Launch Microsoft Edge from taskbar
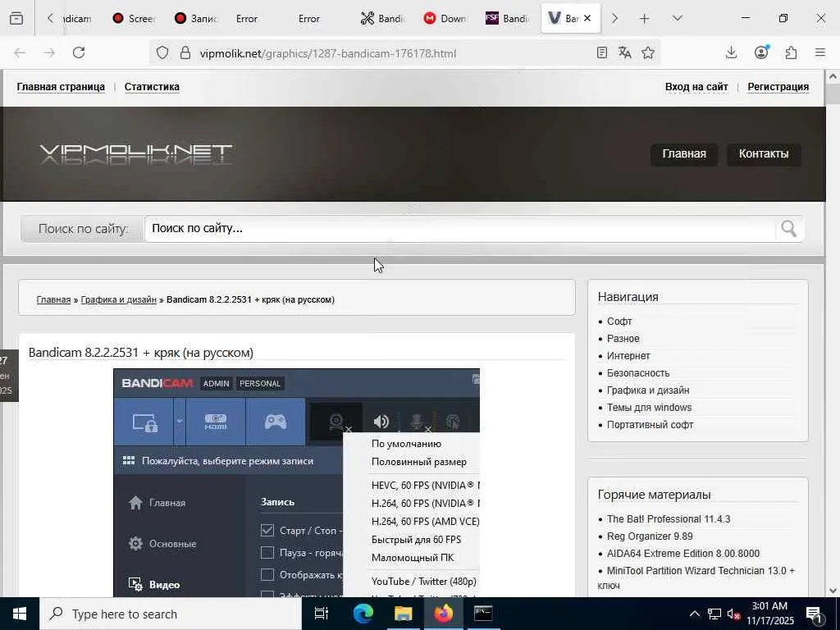 pos(363,614)
